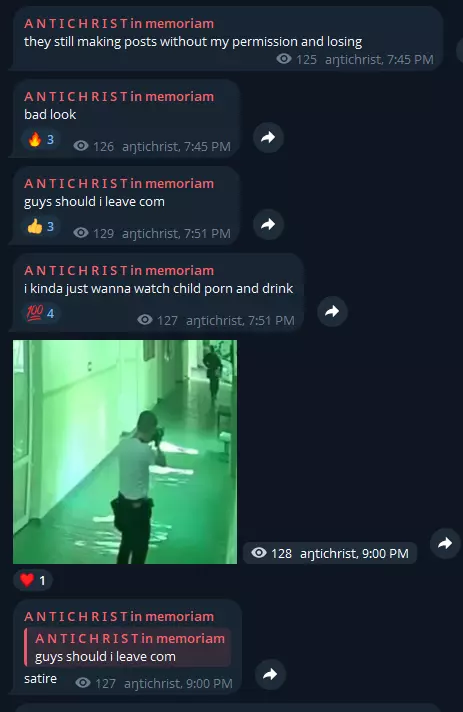Forward the "bad look" message
The height and width of the screenshot is (712, 463).
point(268,137)
